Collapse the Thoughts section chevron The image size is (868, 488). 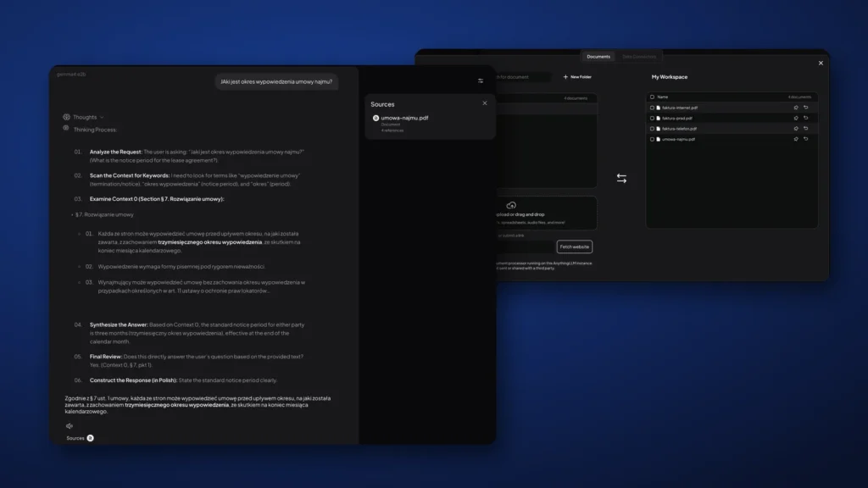(102, 117)
